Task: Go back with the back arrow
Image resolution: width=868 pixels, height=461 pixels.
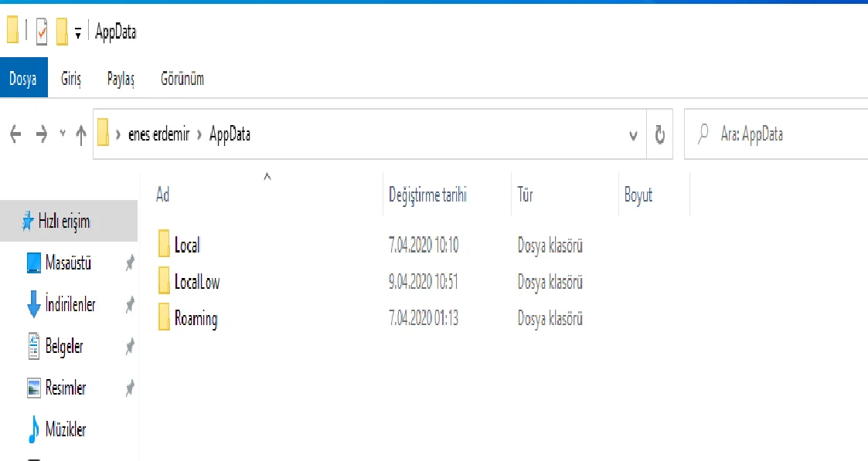Action: click(15, 134)
